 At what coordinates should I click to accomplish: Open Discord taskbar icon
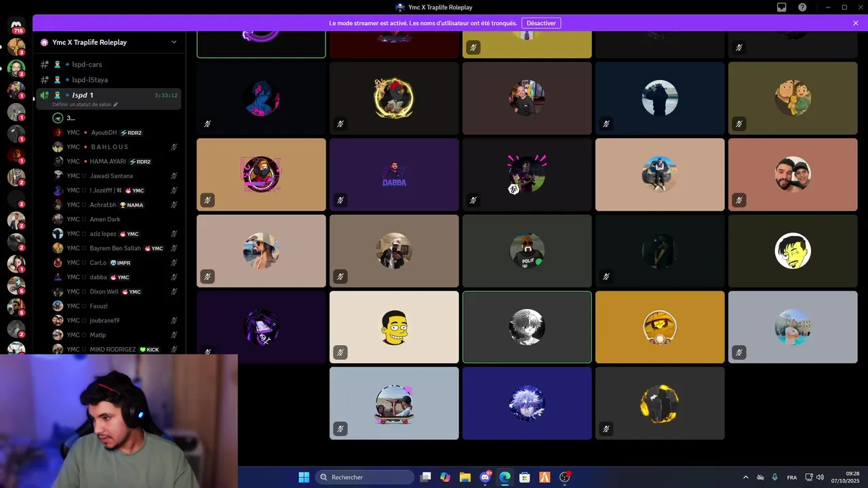pos(485,477)
